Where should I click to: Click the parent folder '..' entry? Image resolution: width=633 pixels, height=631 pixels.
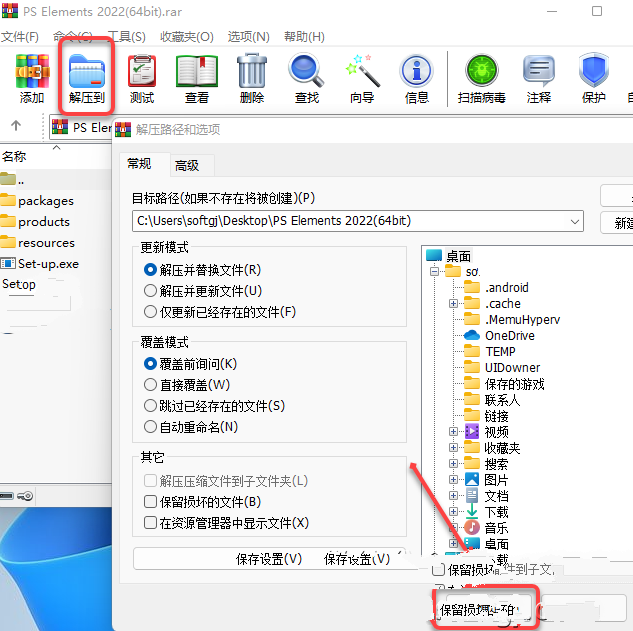12,180
